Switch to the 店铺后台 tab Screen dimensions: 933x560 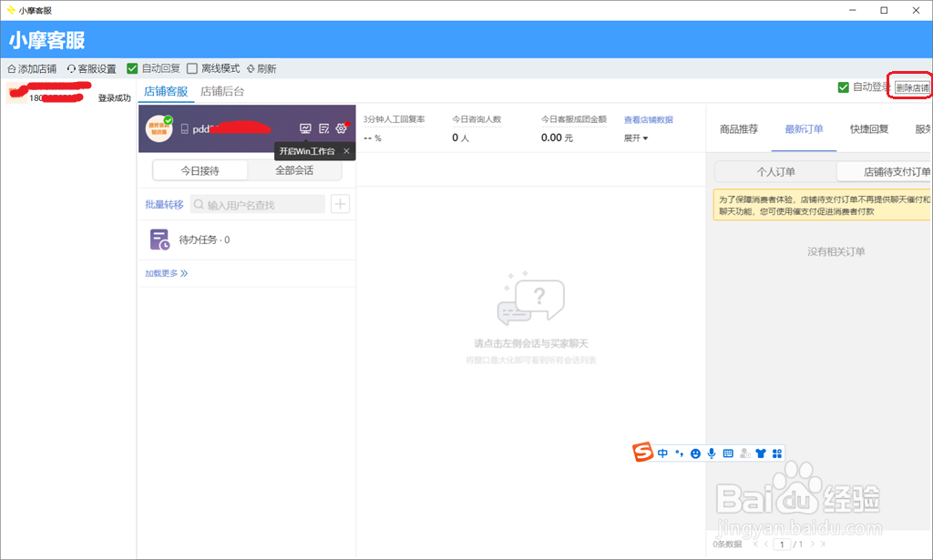click(x=222, y=91)
